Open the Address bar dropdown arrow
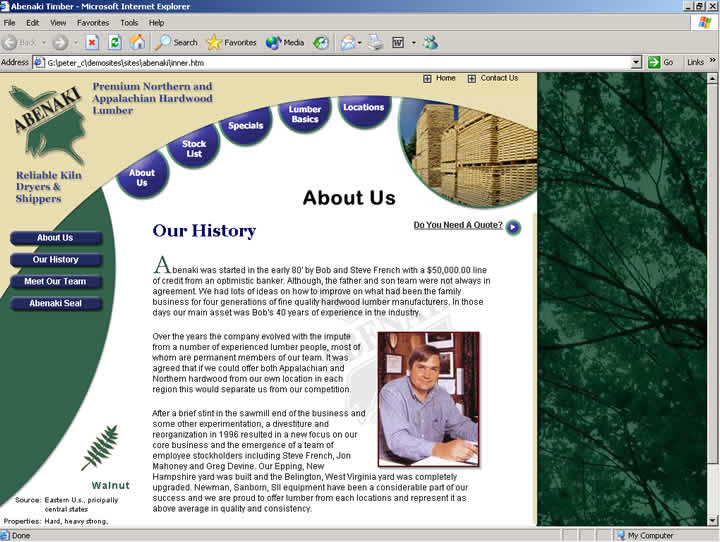This screenshot has width=720, height=542. pyautogui.click(x=636, y=62)
